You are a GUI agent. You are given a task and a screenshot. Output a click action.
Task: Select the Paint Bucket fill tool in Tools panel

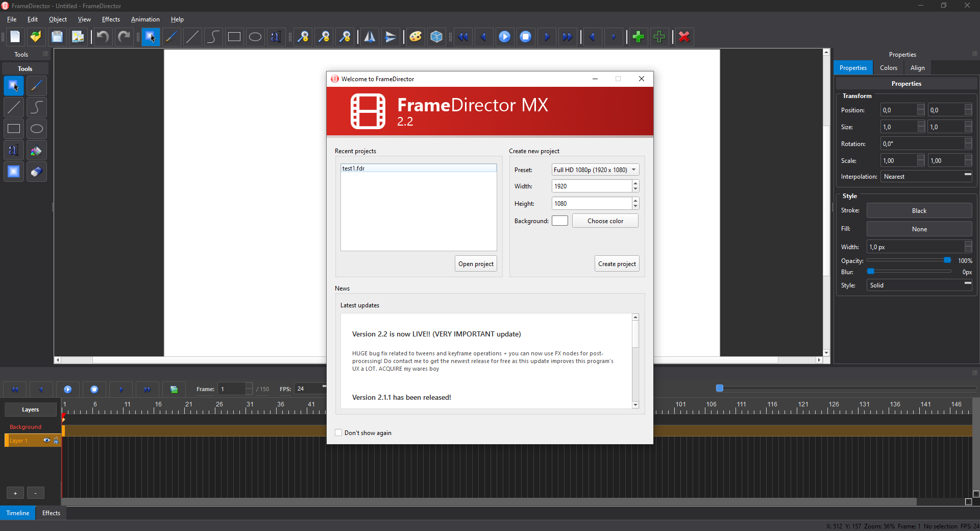pyautogui.click(x=37, y=150)
